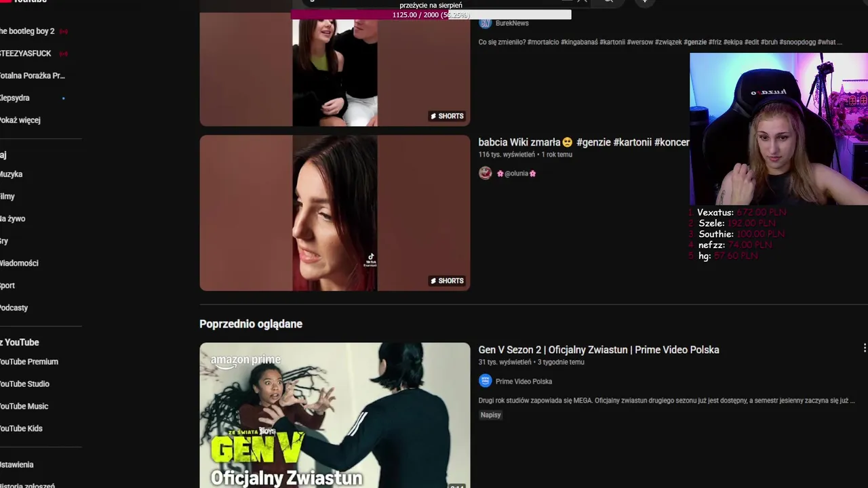Click the live icon beside STEEZYASFUCK
The width and height of the screenshot is (868, 488).
coord(64,54)
